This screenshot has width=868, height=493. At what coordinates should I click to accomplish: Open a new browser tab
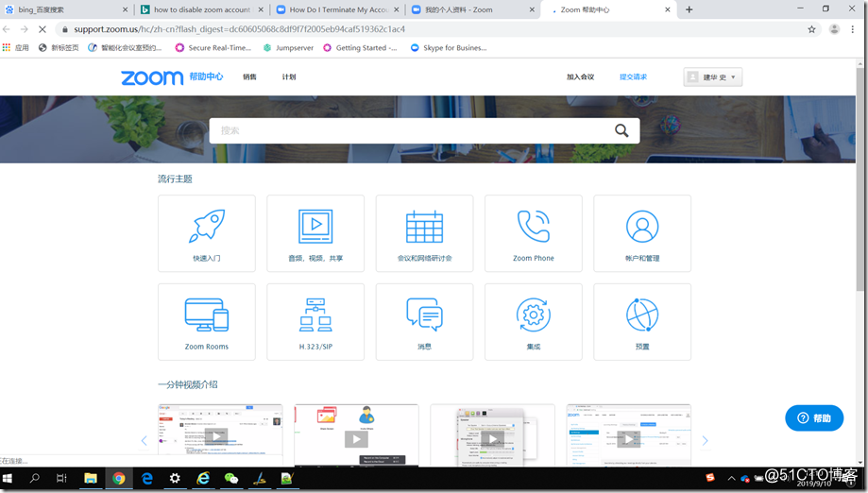click(689, 9)
